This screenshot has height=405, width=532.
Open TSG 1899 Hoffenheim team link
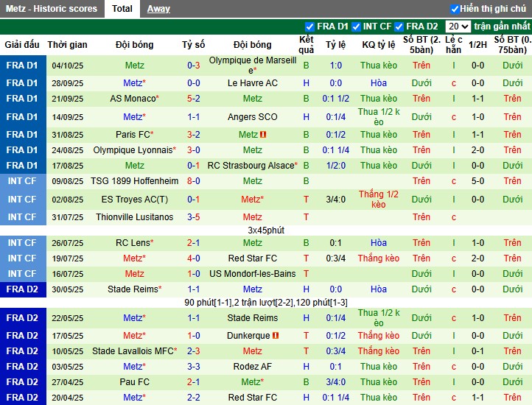tap(134, 181)
